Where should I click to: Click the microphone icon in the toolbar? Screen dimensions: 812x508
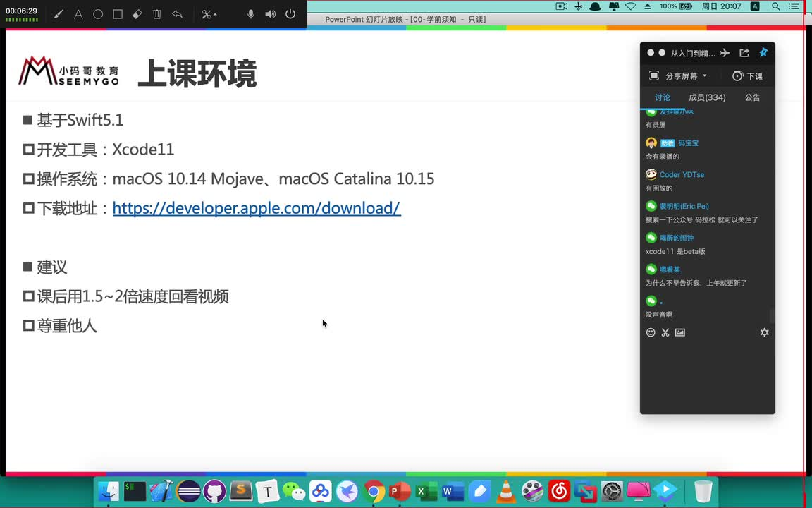tap(251, 14)
